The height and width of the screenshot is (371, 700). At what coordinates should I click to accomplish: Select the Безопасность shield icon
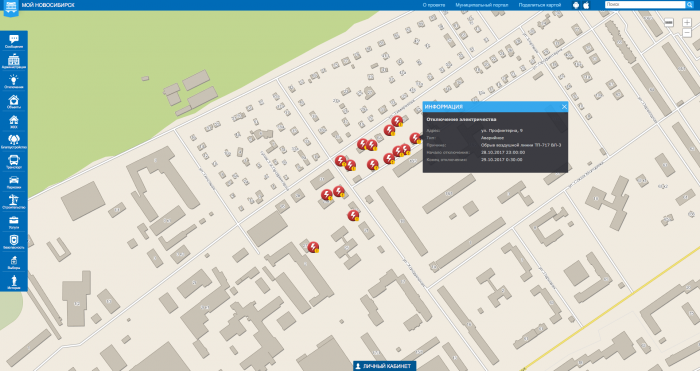[14, 242]
